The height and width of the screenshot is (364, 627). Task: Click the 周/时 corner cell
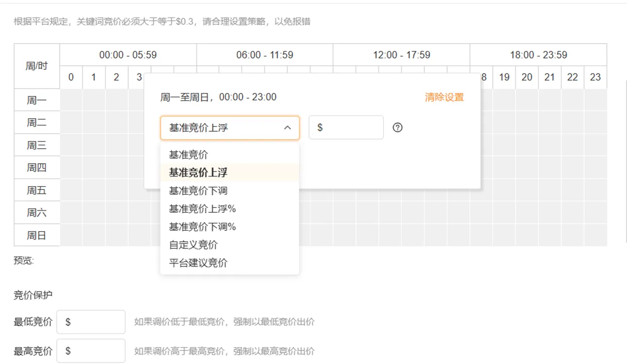[x=36, y=65]
